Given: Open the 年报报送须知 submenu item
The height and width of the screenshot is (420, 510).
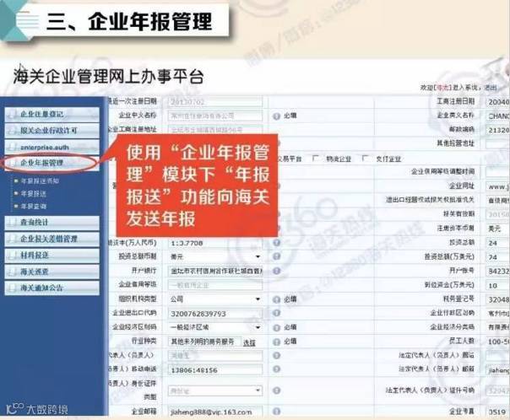Looking at the screenshot, I should [40, 181].
